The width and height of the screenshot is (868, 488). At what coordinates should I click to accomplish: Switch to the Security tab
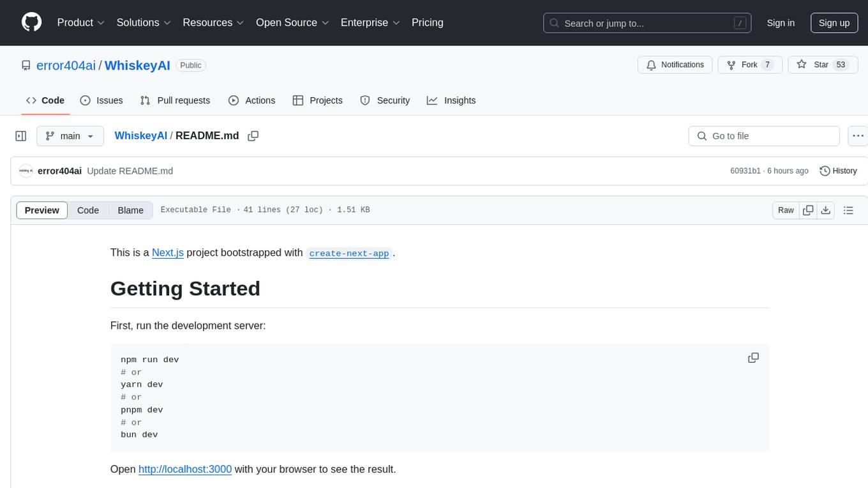[385, 100]
